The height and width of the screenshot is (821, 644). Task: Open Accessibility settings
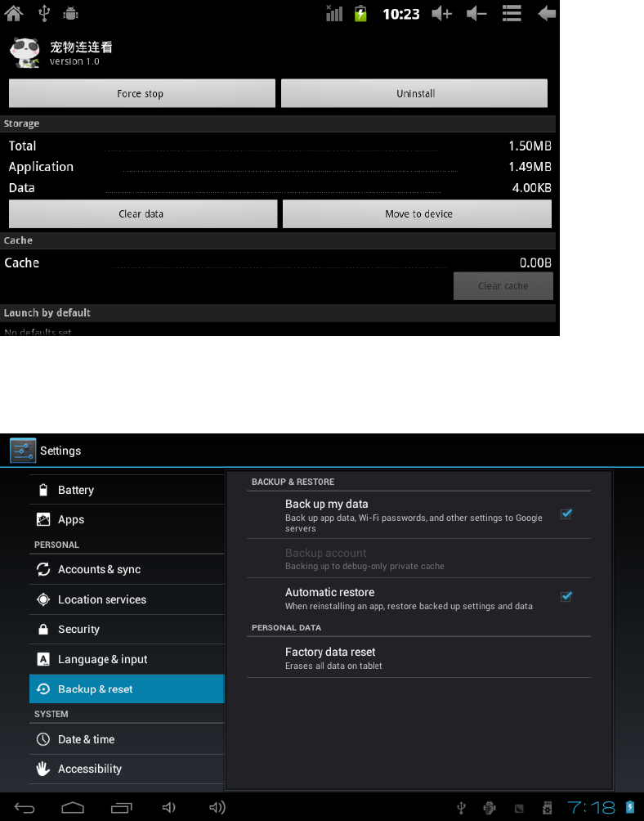click(127, 769)
